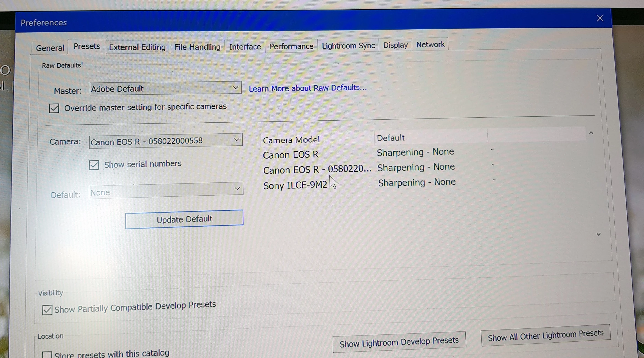The image size is (644, 358).
Task: Open Sony ILCE-9M2 default preset arrow
Action: click(494, 180)
